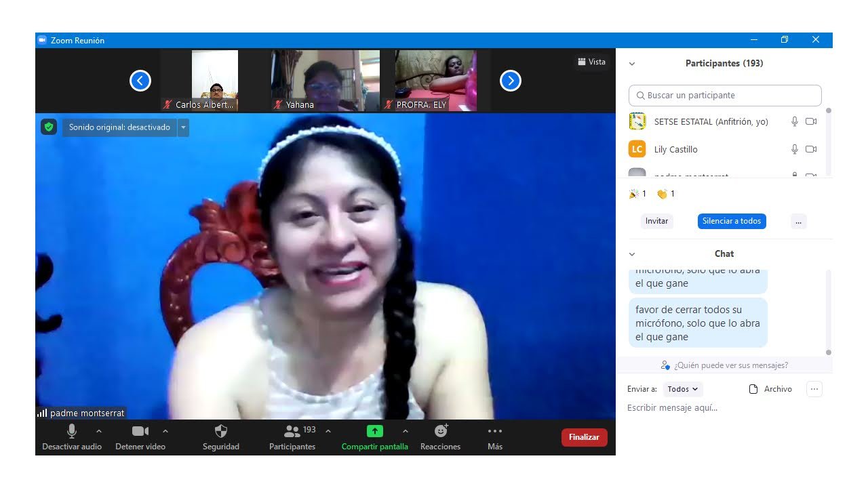
Task: Click Zoom app icon in title bar
Action: (x=42, y=40)
